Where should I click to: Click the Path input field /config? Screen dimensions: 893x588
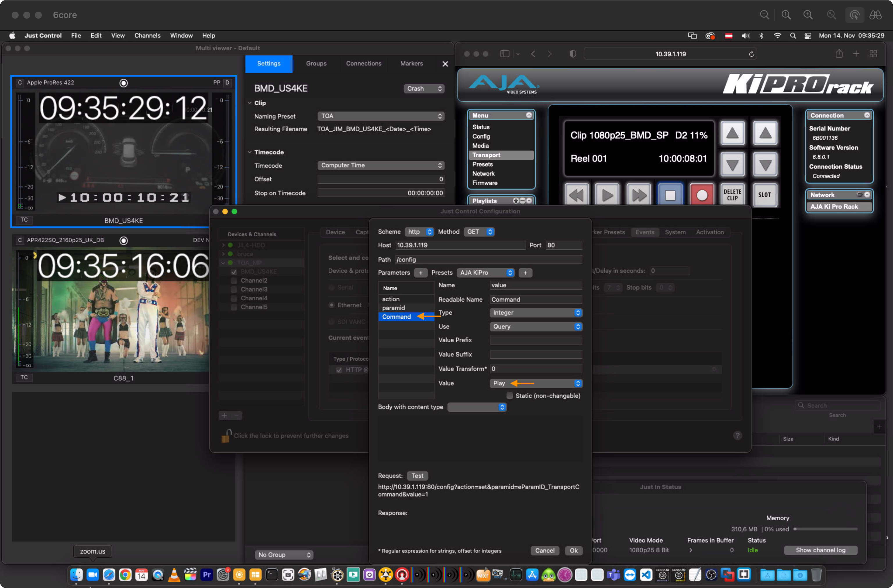pos(489,259)
